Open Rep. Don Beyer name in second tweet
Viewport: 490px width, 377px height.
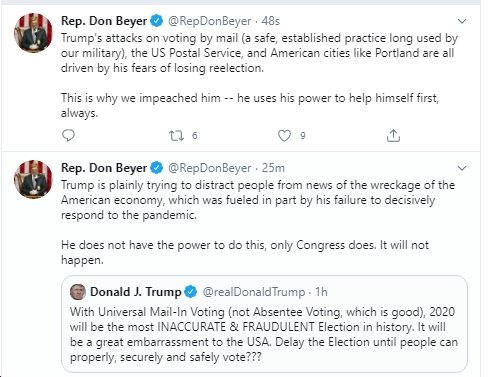104,168
